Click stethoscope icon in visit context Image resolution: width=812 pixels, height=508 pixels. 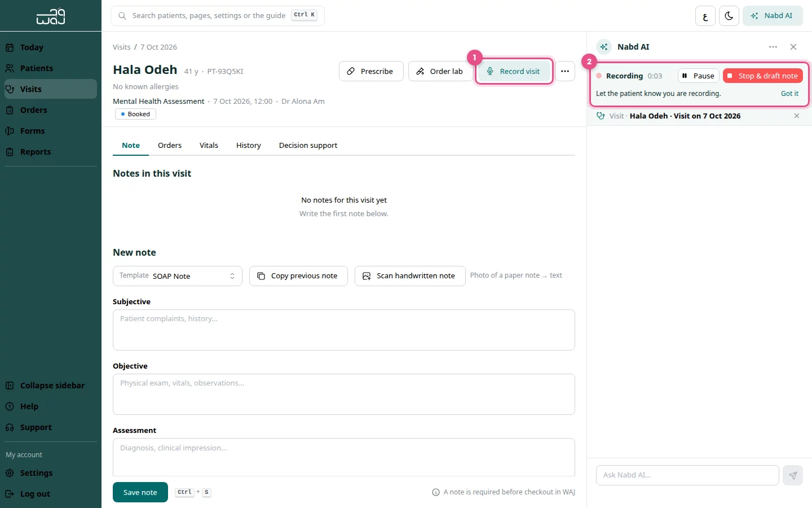601,116
